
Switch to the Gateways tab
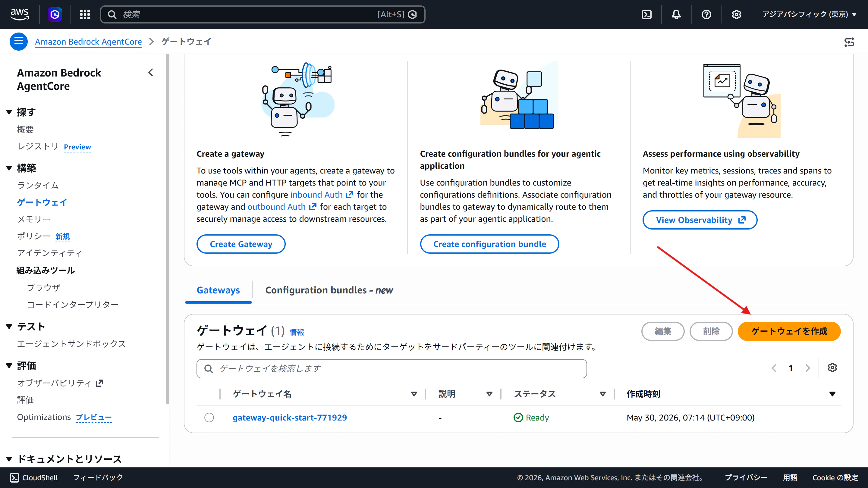pos(218,290)
